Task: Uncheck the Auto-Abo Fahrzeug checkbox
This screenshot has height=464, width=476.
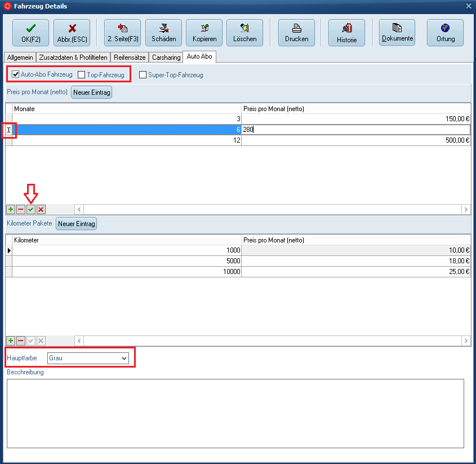Action: pyautogui.click(x=16, y=74)
